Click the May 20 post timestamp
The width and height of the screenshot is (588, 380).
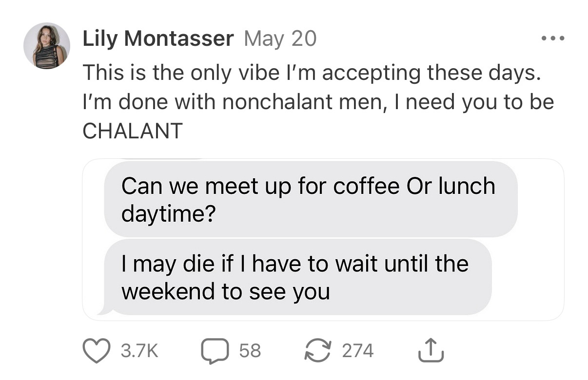tap(280, 38)
